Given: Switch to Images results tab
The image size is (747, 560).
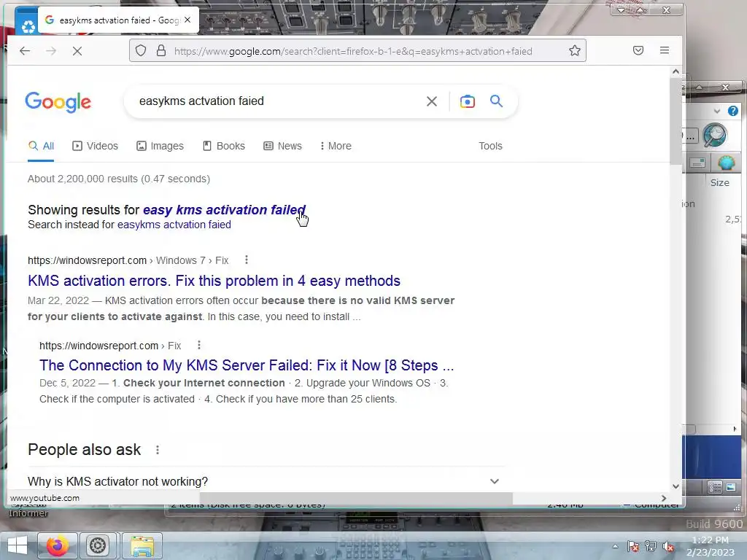Looking at the screenshot, I should 160,146.
